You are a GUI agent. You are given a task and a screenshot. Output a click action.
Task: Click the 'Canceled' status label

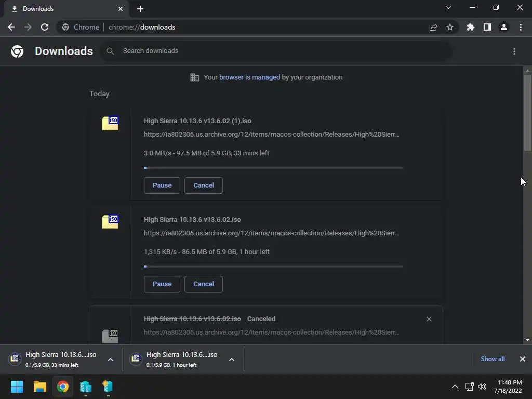[261, 319]
